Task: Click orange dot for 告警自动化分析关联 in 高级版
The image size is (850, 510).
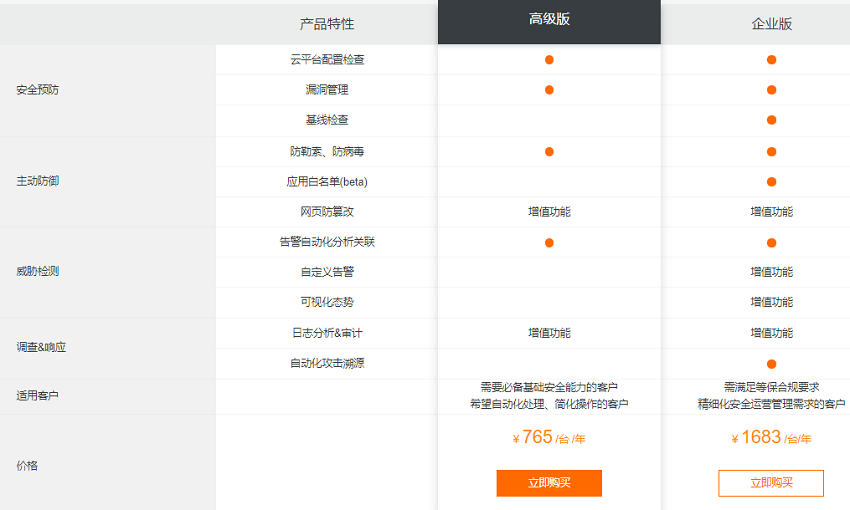Action: tap(549, 242)
